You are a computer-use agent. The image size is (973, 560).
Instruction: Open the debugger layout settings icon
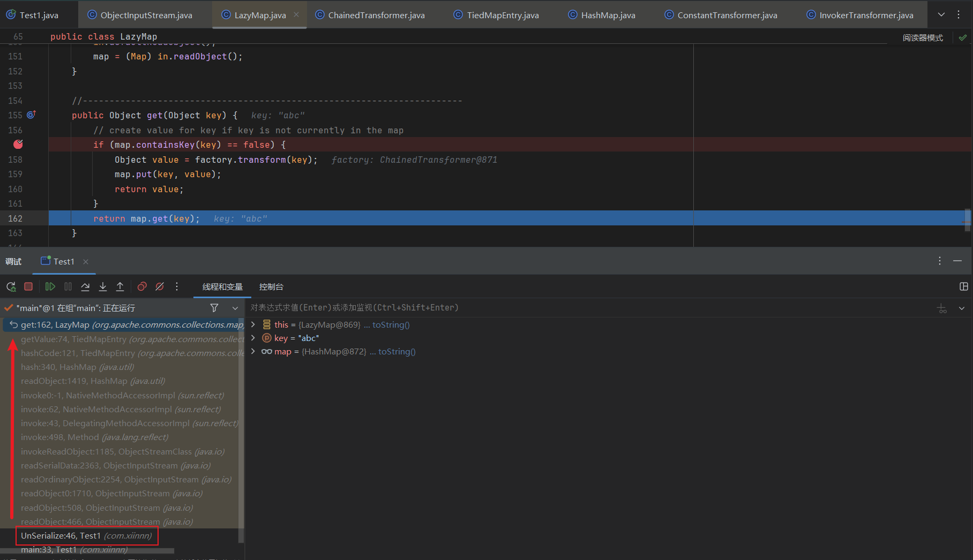point(963,287)
